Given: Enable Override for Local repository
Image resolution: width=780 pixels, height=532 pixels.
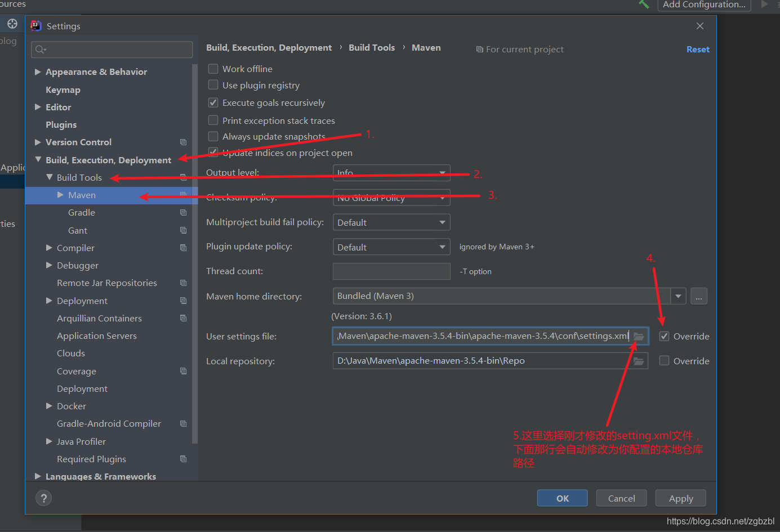Looking at the screenshot, I should (x=664, y=360).
